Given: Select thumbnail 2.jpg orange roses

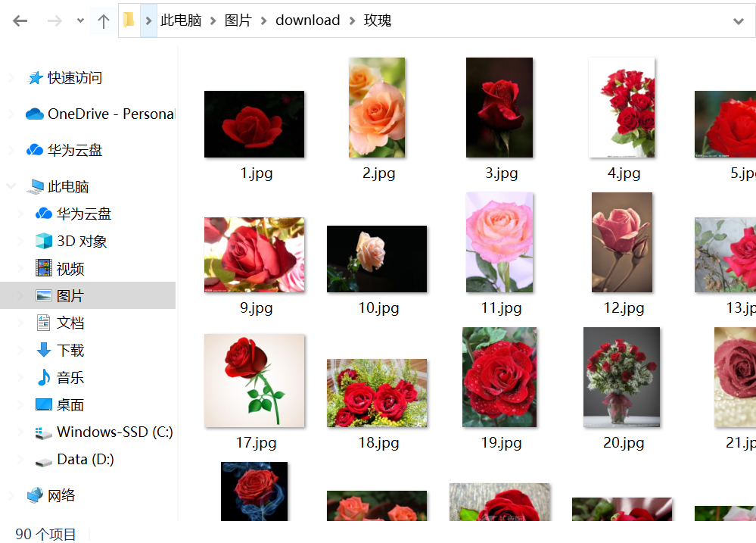Looking at the screenshot, I should click(x=377, y=108).
